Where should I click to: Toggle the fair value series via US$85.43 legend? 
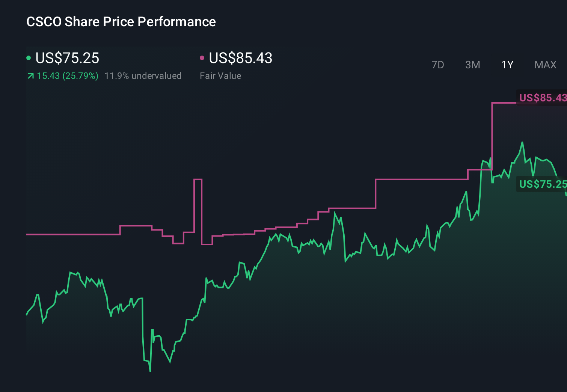pos(240,58)
